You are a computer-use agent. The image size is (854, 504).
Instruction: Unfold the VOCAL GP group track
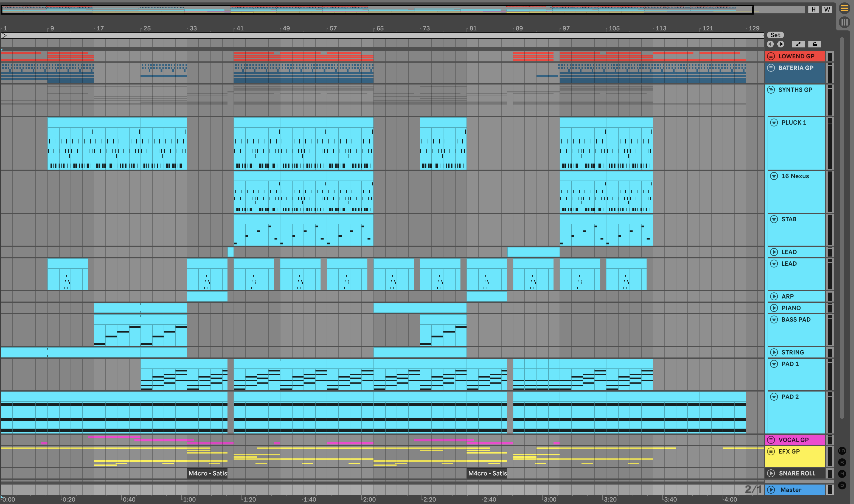point(771,440)
